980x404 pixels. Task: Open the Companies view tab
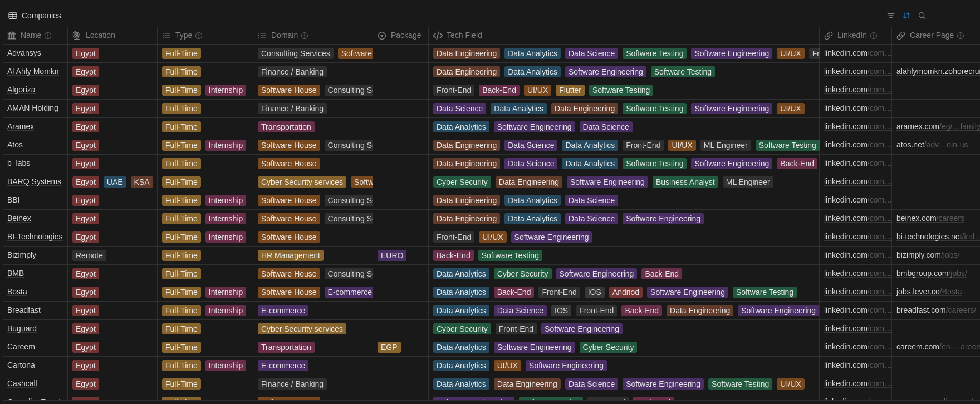click(x=35, y=16)
